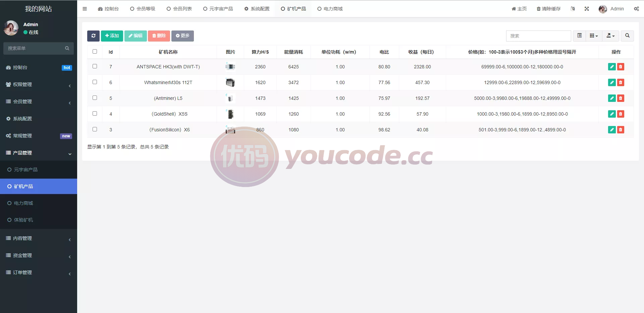644x313 pixels.
Task: Collapse the 产品管理 sidebar menu
Action: click(39, 153)
